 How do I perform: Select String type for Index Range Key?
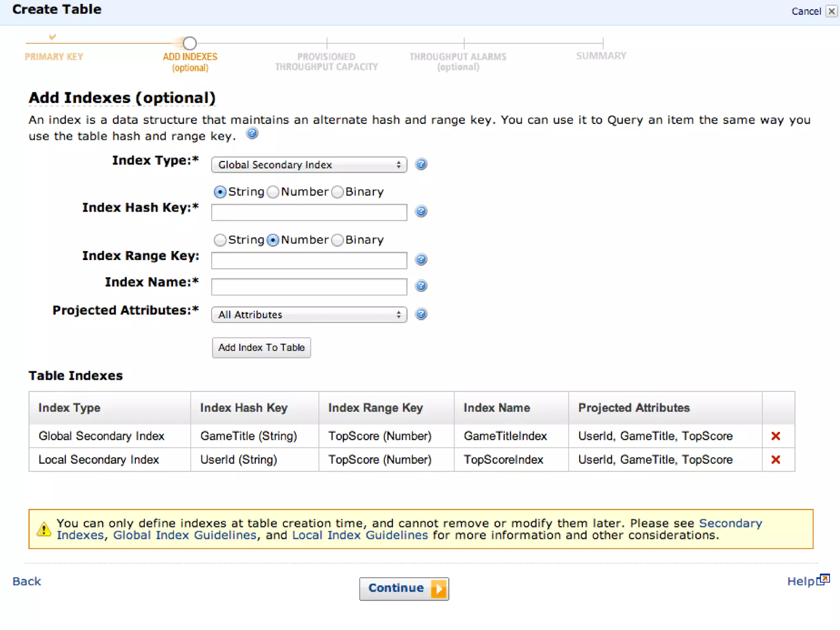pos(220,240)
